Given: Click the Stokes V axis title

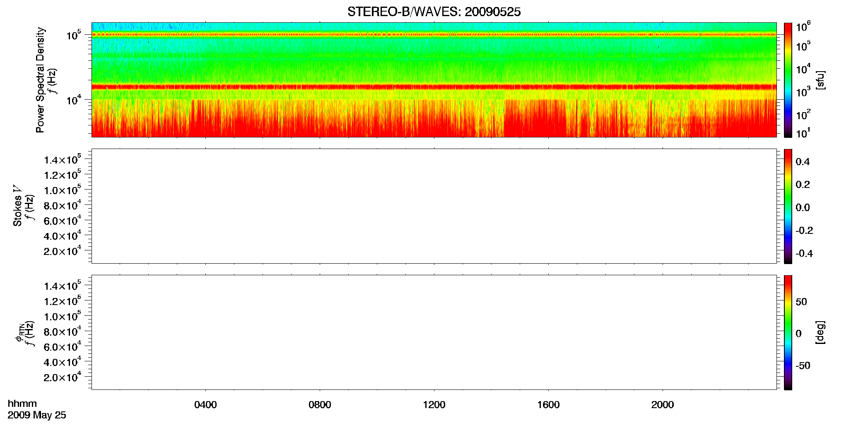Looking at the screenshot, I should coord(17,206).
